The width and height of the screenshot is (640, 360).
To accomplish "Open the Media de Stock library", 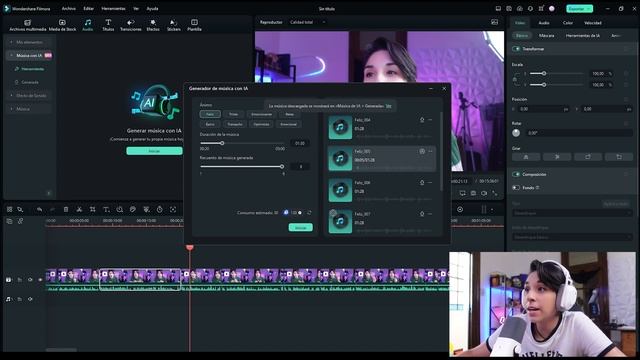I will pos(62,25).
